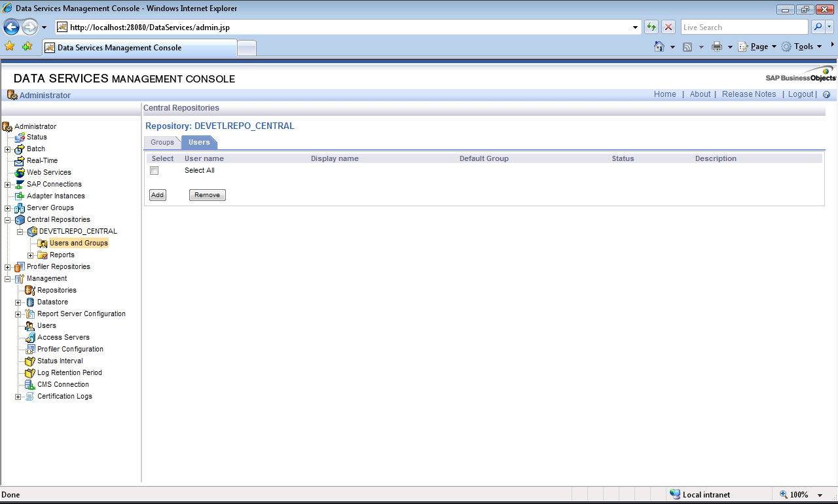
Task: Open the search provider dropdown arrow
Action: 829,27
